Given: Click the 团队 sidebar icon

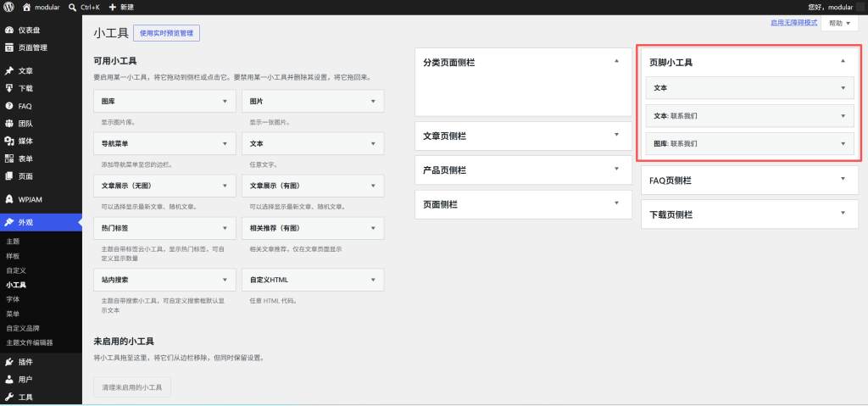Looking at the screenshot, I should [8, 124].
